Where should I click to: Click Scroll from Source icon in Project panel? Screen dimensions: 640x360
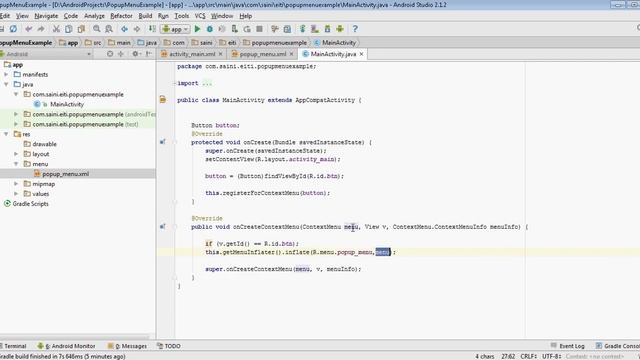(x=110, y=54)
